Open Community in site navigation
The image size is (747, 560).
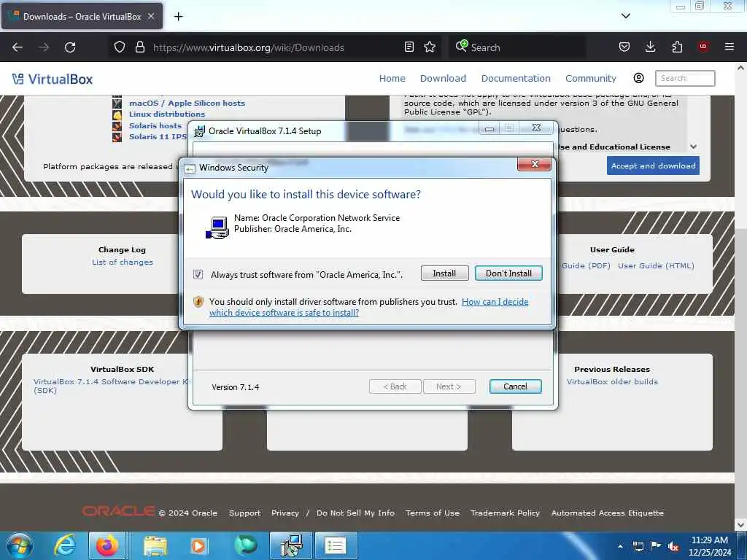[591, 78]
